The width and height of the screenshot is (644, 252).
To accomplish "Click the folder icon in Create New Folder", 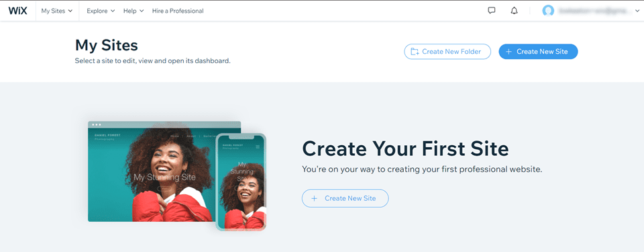I will (415, 52).
